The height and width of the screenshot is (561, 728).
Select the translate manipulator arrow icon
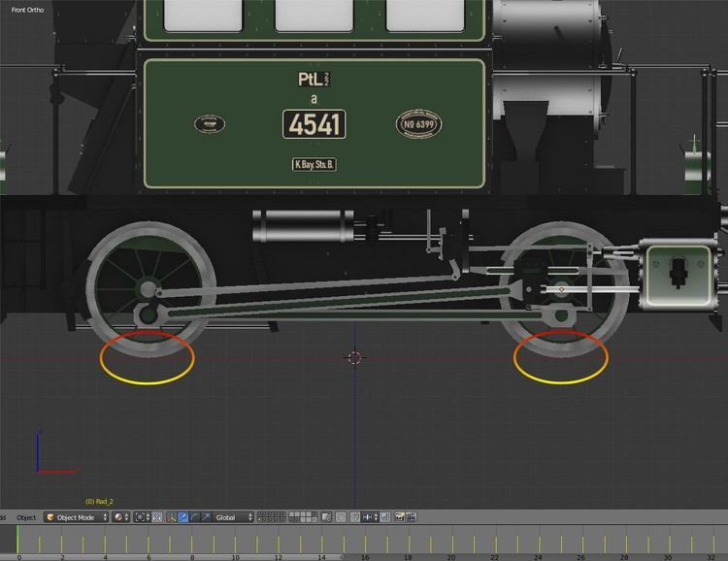point(184,517)
